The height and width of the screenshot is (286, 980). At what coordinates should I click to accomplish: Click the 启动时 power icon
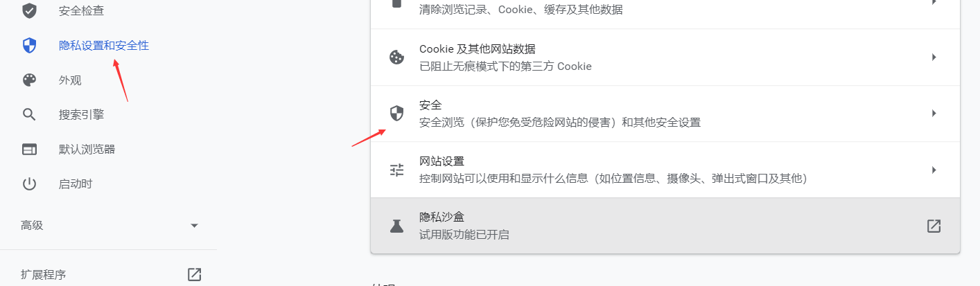click(29, 184)
